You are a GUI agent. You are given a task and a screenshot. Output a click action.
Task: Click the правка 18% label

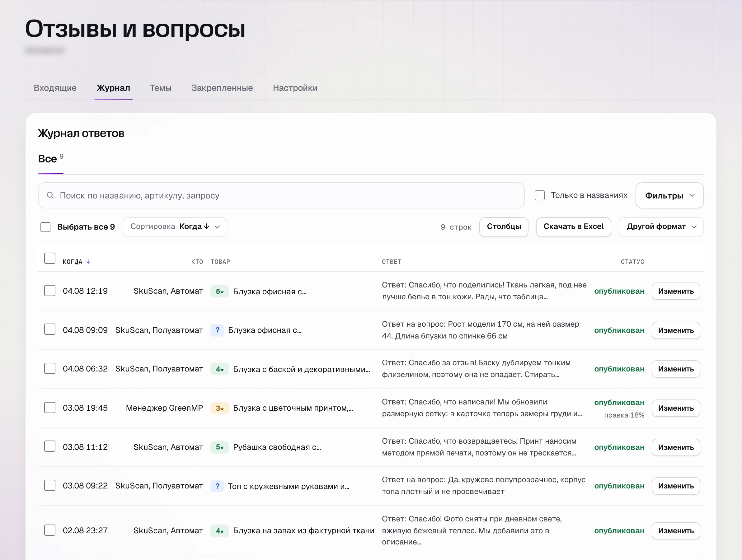624,415
